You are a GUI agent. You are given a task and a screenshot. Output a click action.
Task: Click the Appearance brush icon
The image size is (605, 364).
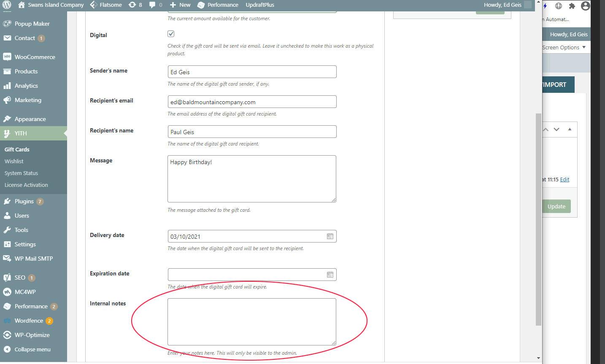pos(7,119)
